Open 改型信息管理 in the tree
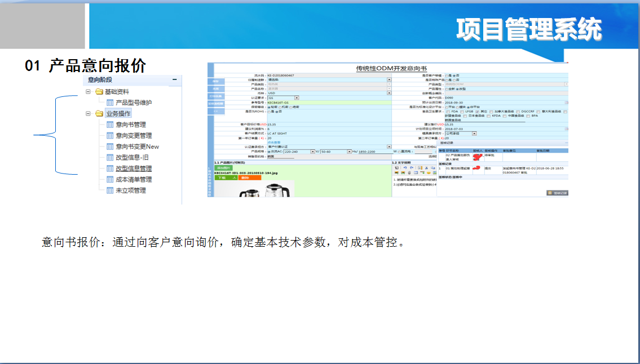The height and width of the screenshot is (364, 640). 134,168
